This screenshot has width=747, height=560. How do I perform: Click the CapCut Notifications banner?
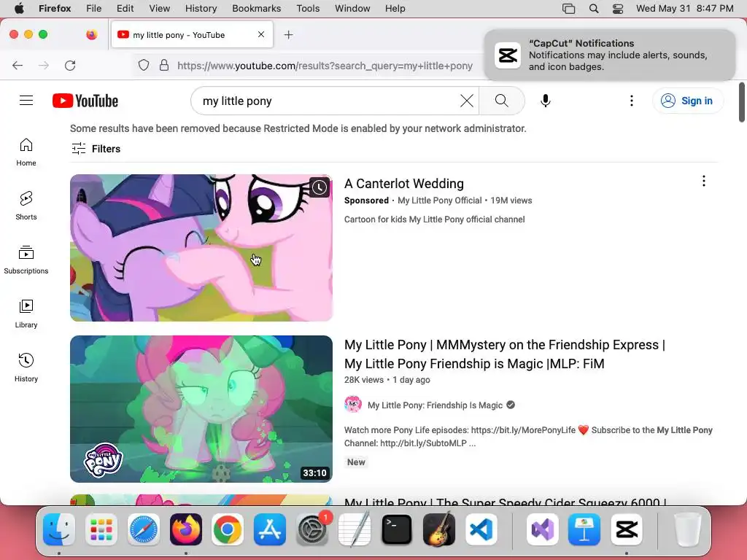[x=610, y=55]
